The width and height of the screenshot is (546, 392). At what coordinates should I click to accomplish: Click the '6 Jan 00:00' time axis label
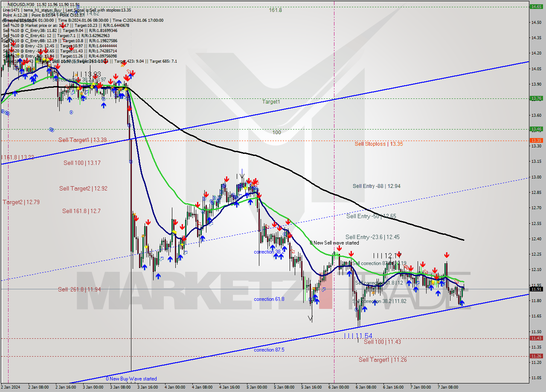point(339,387)
